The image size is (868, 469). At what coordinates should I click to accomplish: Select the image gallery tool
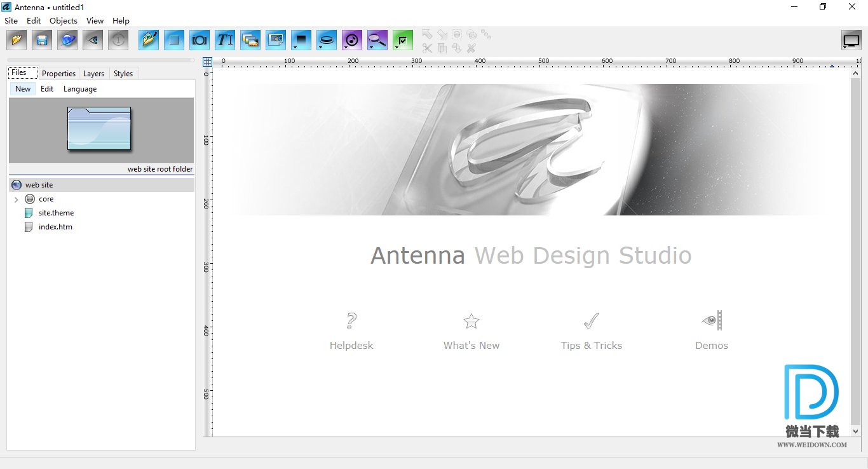pos(250,40)
